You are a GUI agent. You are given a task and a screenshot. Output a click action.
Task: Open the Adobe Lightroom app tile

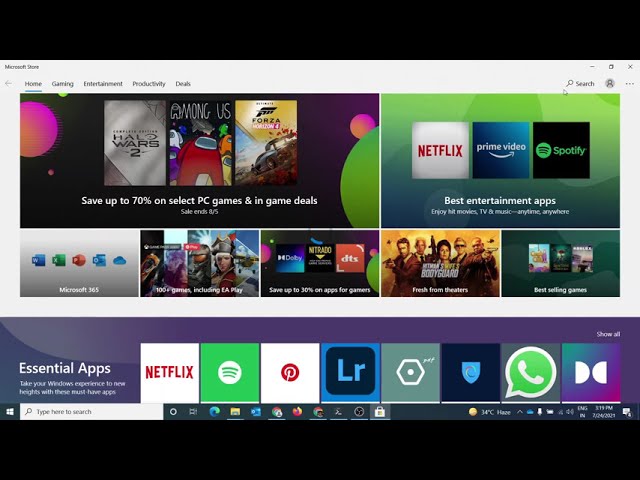(x=350, y=373)
